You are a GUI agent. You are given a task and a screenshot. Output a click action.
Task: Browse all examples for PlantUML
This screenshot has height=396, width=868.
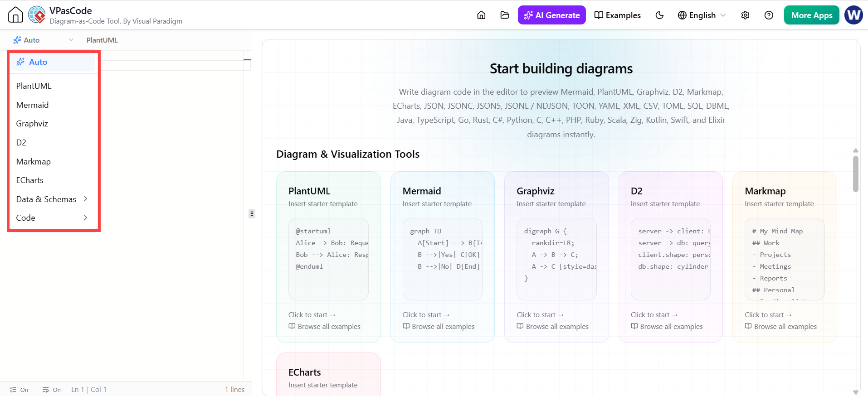tap(325, 327)
